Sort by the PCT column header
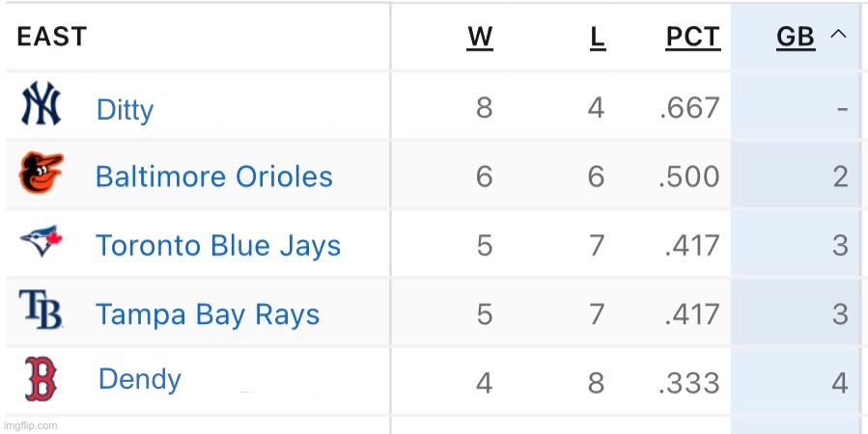Viewport: 868px width, 434px height. click(x=692, y=38)
